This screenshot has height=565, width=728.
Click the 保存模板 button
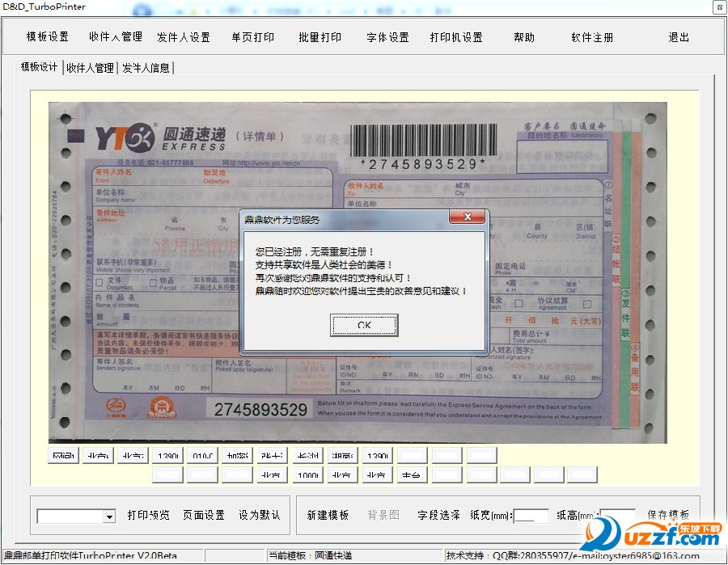click(x=668, y=514)
